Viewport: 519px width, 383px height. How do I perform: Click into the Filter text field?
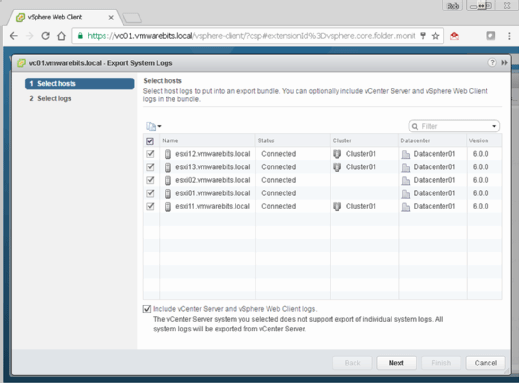tap(455, 126)
